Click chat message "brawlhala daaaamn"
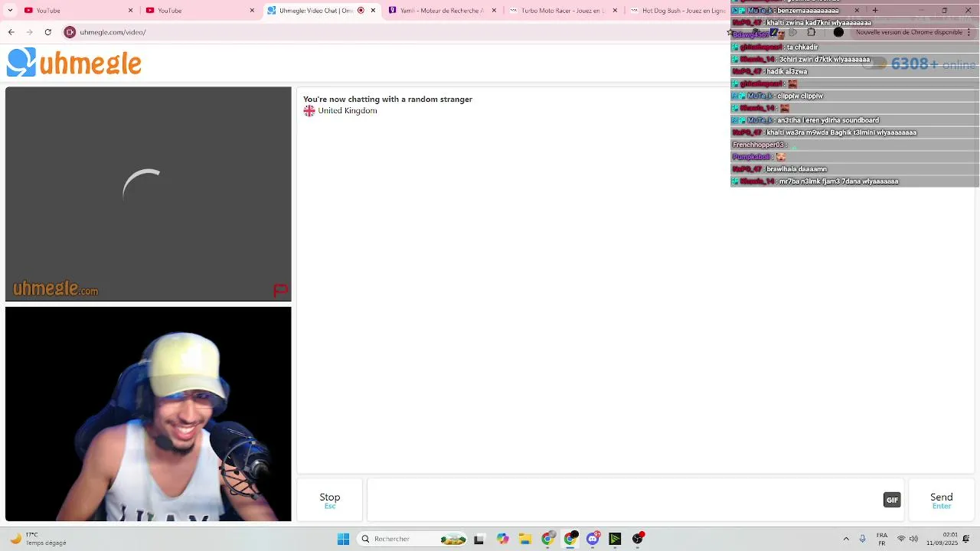 (796, 169)
